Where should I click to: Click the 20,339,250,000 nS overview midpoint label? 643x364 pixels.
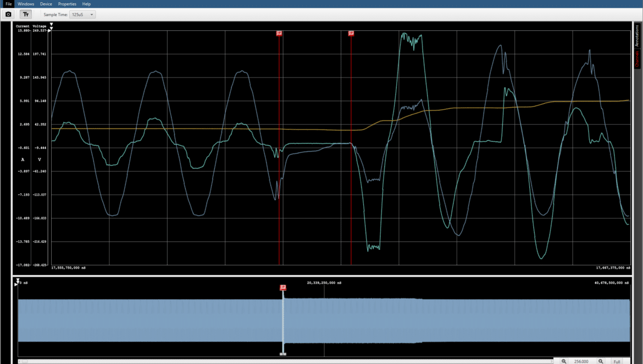click(324, 283)
